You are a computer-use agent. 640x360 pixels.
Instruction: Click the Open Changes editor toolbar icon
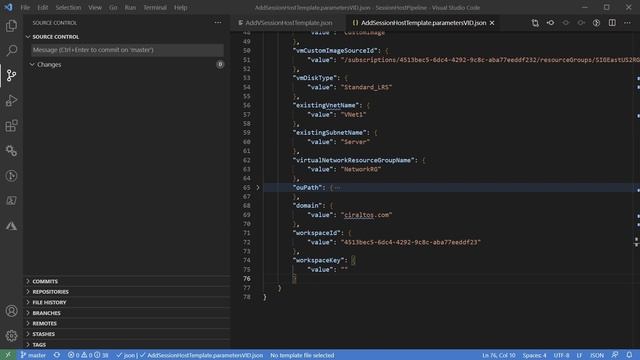(x=535, y=23)
